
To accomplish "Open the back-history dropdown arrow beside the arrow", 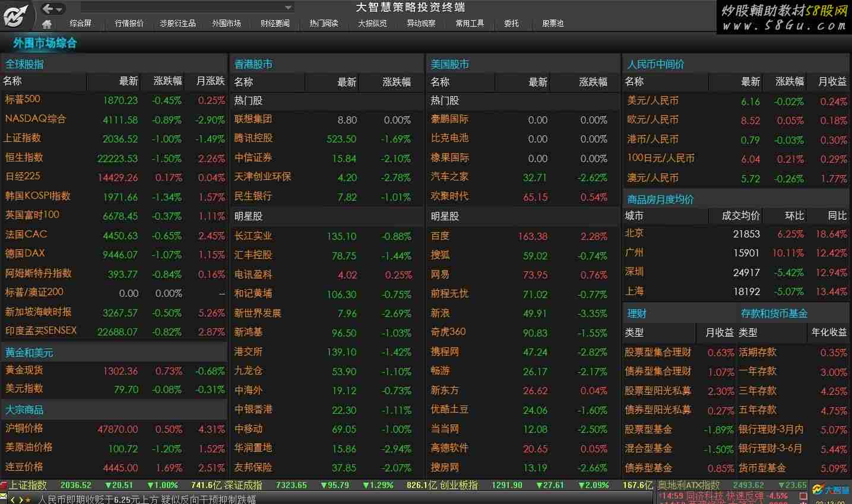I will 60,9.
